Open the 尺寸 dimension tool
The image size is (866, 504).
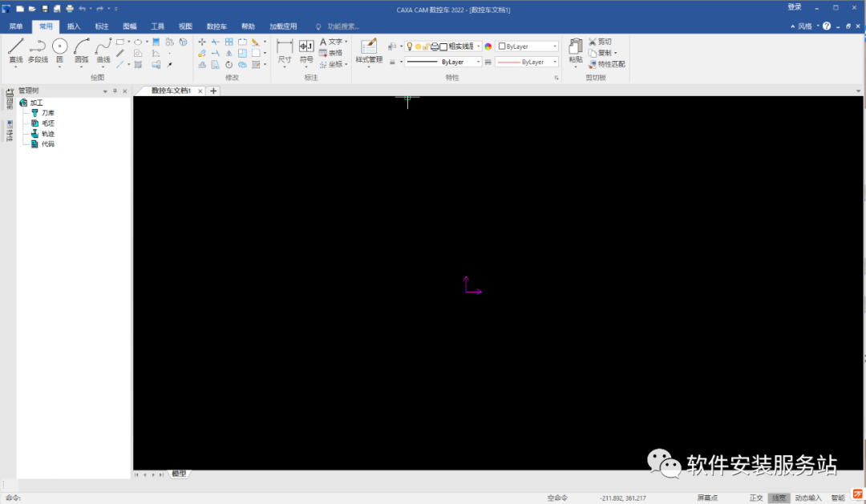tap(285, 51)
